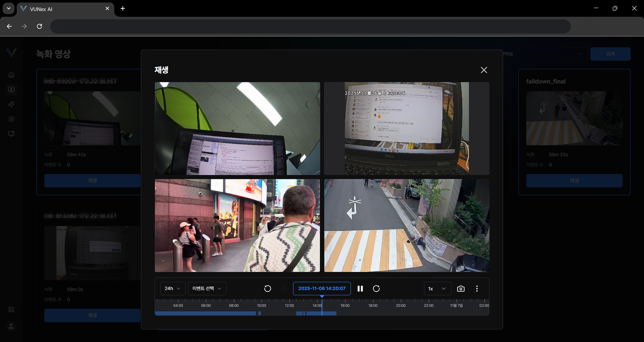Image resolution: width=644 pixels, height=342 pixels.
Task: Click the 2025-11-06 14:20:07 datetime field
Action: [322, 289]
